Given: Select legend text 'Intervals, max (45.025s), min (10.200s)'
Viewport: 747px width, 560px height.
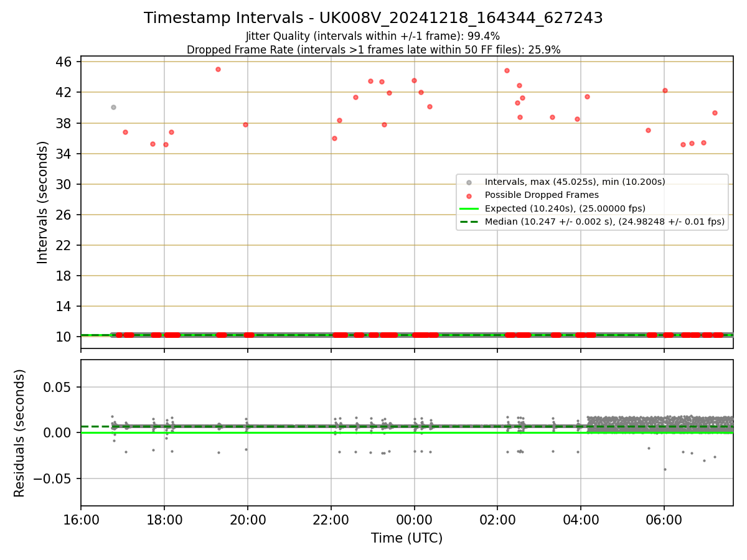Looking at the screenshot, I should pyautogui.click(x=575, y=182).
